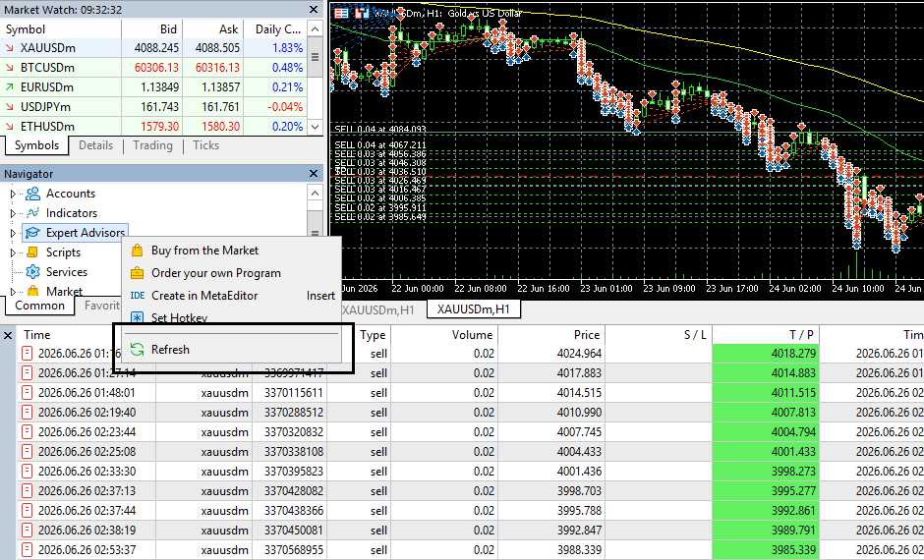Click the ETHUSDm trend arrow icon
The image size is (924, 560).
[10, 126]
